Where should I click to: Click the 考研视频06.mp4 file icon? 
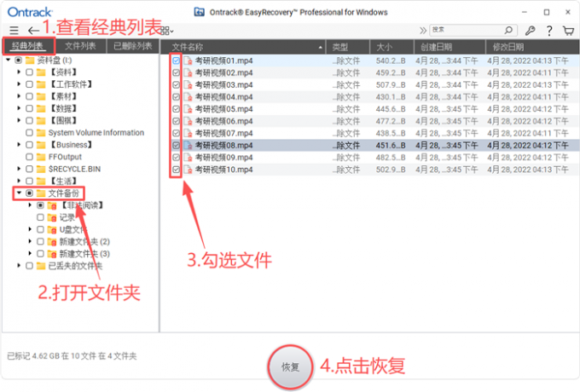[x=188, y=121]
